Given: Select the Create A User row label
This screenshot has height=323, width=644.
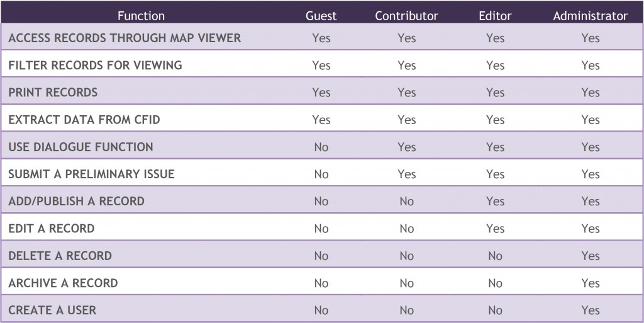Looking at the screenshot, I should click(x=52, y=310).
